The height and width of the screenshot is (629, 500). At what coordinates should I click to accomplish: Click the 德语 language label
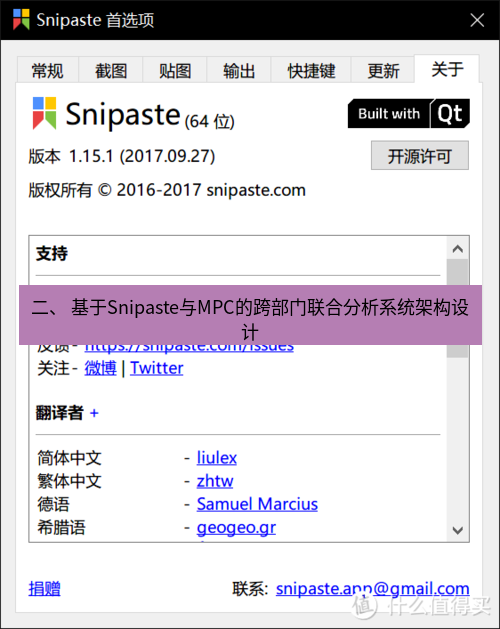point(53,504)
